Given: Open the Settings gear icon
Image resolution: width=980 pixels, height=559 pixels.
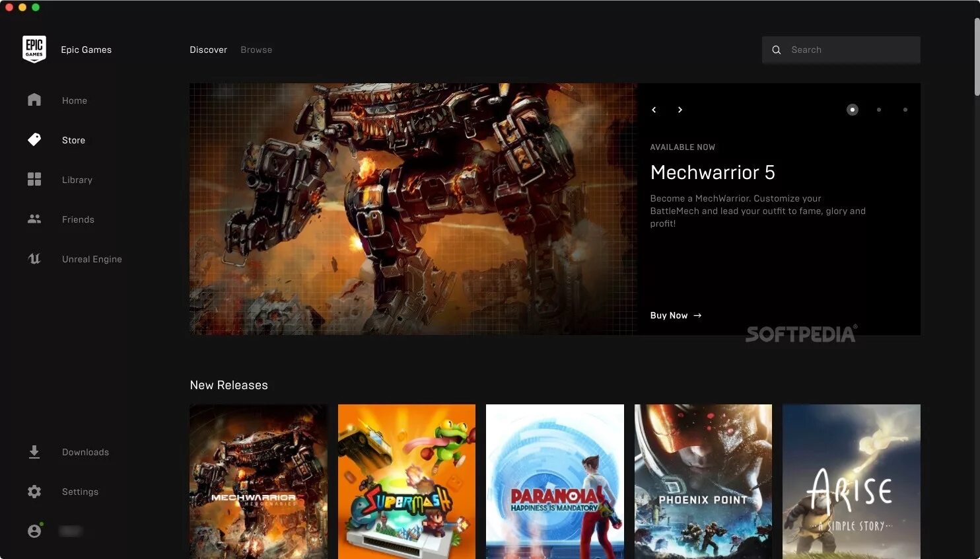Looking at the screenshot, I should point(34,492).
